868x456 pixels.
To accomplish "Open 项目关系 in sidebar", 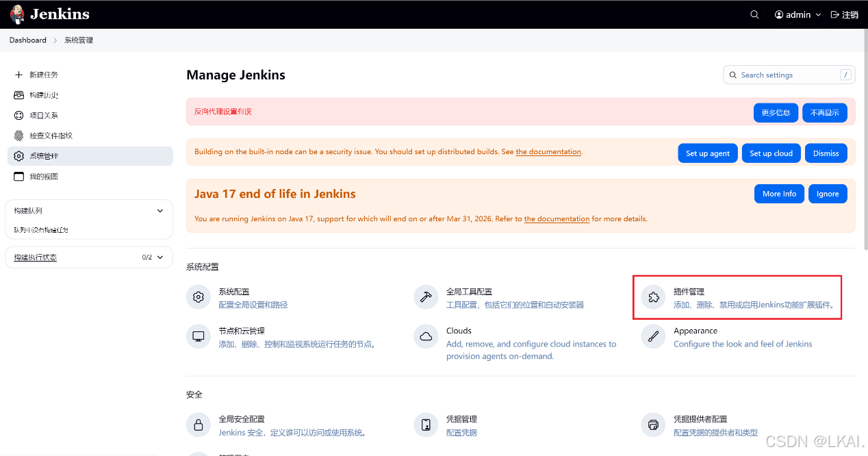I will 90,116.
